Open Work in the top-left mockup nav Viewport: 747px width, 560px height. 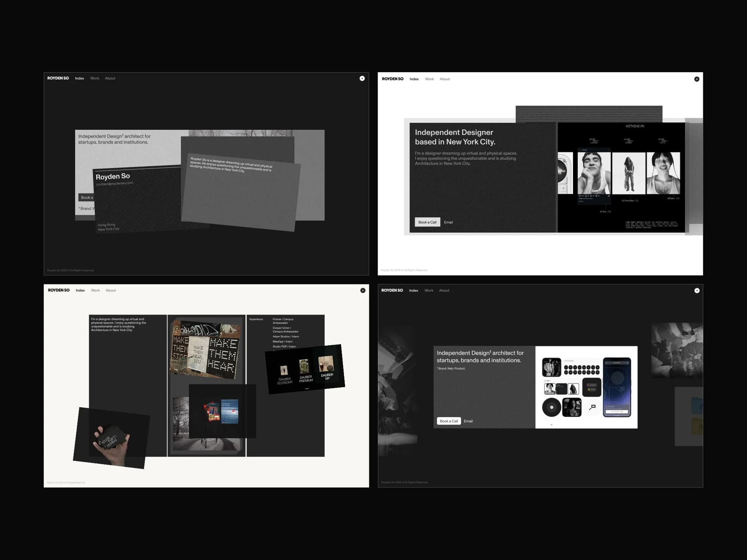click(x=95, y=78)
